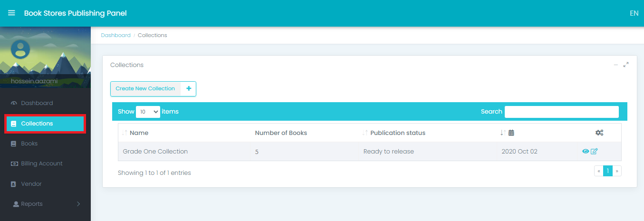Screen dimensions: 644x221
Task: Focus the Search input field
Action: [x=562, y=112]
